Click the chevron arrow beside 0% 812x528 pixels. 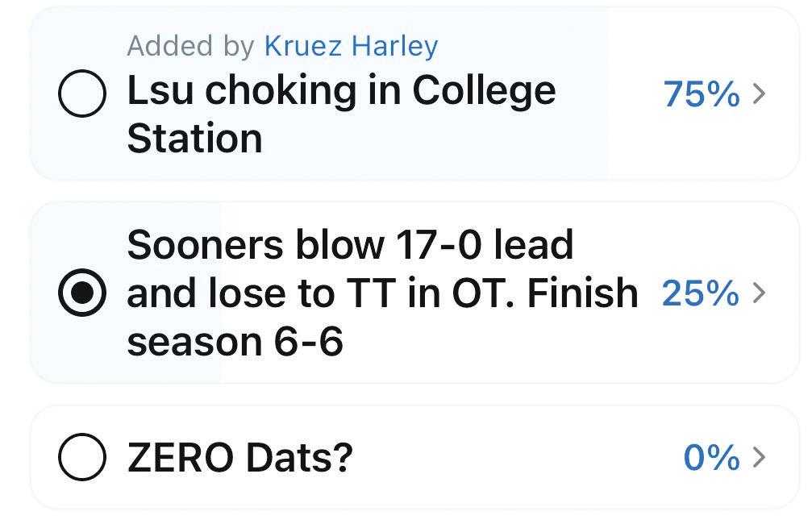click(759, 458)
